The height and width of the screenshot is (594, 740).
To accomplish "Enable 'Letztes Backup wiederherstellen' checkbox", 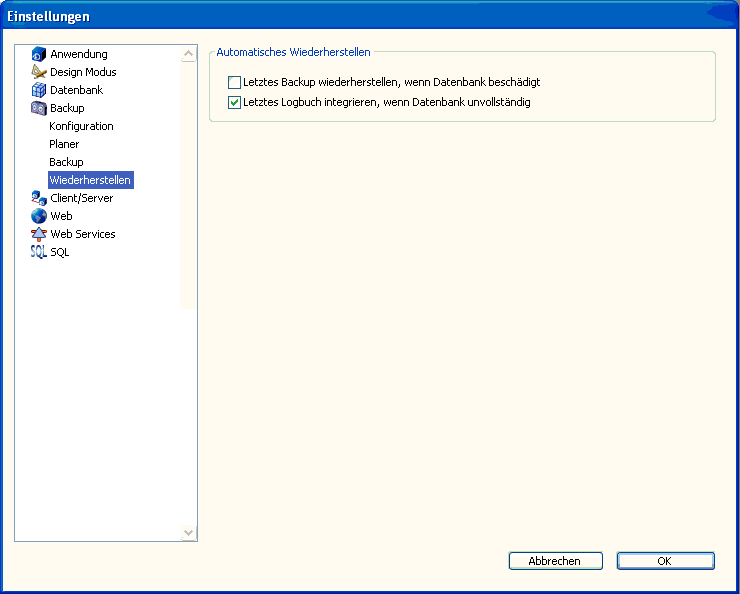I will click(x=235, y=82).
